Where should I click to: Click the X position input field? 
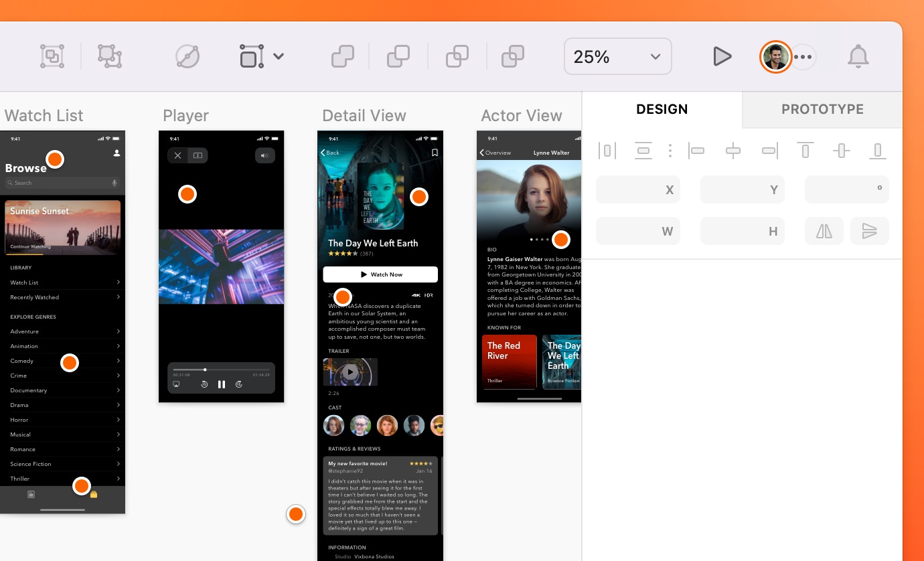[637, 190]
